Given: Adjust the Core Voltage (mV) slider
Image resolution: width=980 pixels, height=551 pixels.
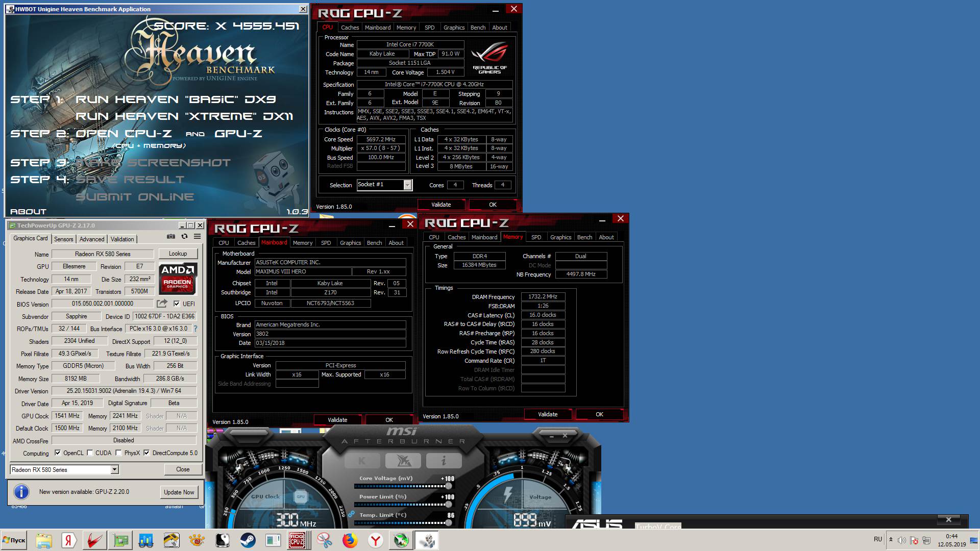Looking at the screenshot, I should 403,486.
